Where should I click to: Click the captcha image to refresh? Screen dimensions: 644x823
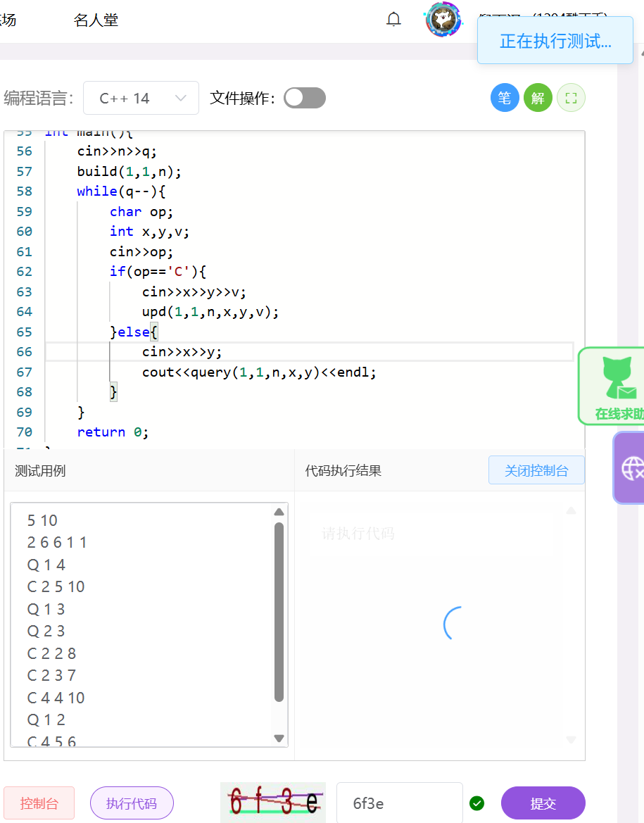tap(273, 803)
